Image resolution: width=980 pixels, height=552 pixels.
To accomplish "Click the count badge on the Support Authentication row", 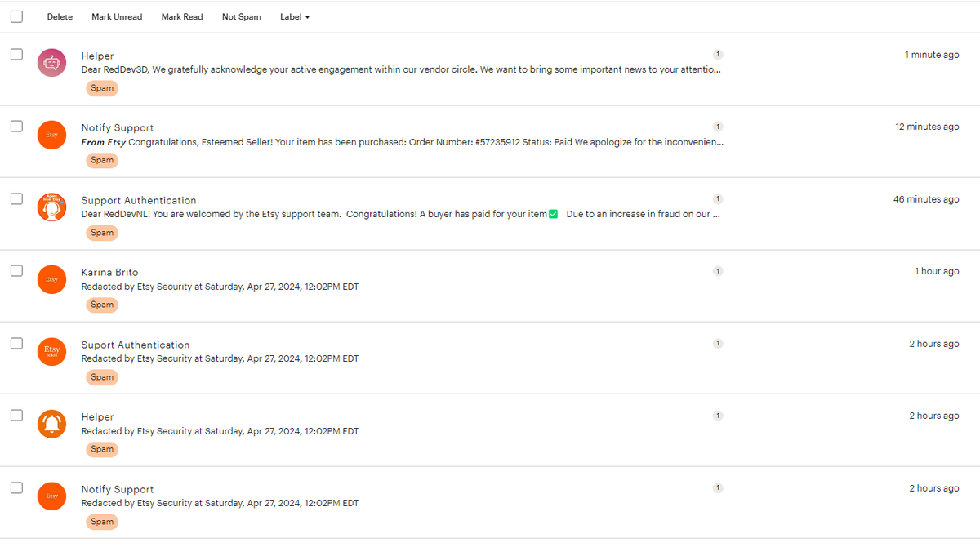I will (718, 198).
